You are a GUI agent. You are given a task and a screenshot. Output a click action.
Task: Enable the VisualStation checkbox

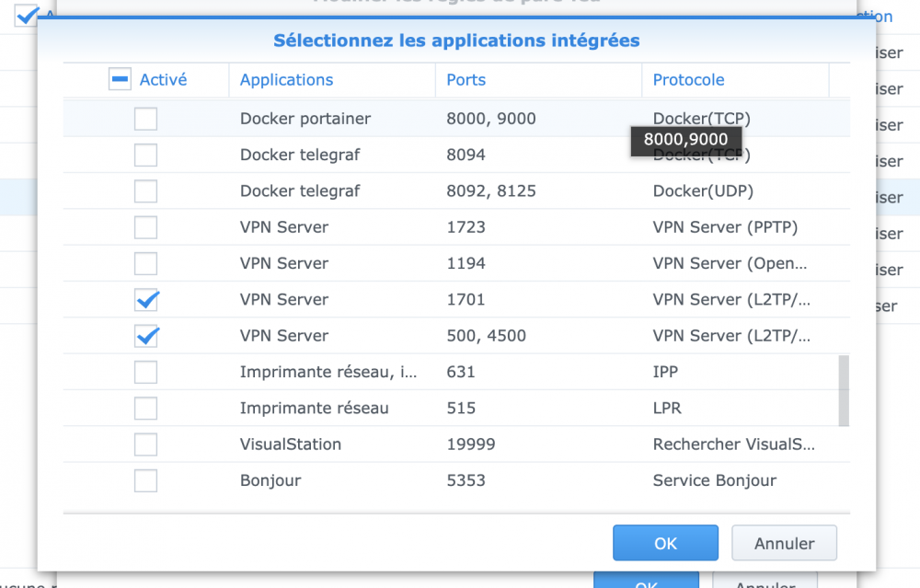(x=145, y=444)
